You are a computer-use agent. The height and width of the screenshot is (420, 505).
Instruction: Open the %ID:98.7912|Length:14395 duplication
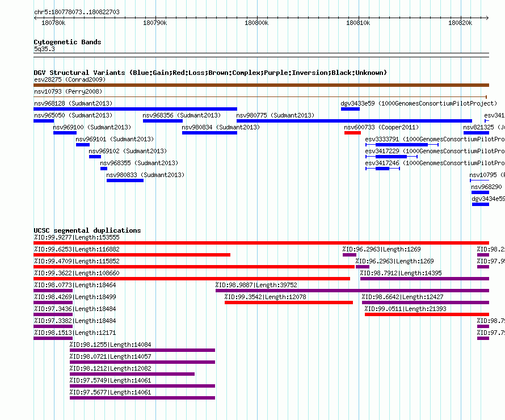coord(424,279)
